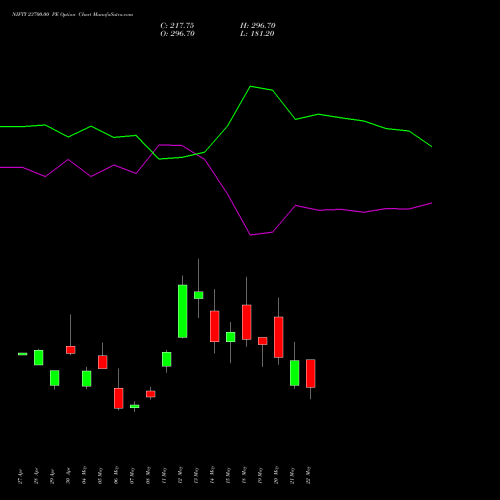The image size is (500, 500).
Task: Click the small green candle for 13 May
Action: [x=199, y=295]
